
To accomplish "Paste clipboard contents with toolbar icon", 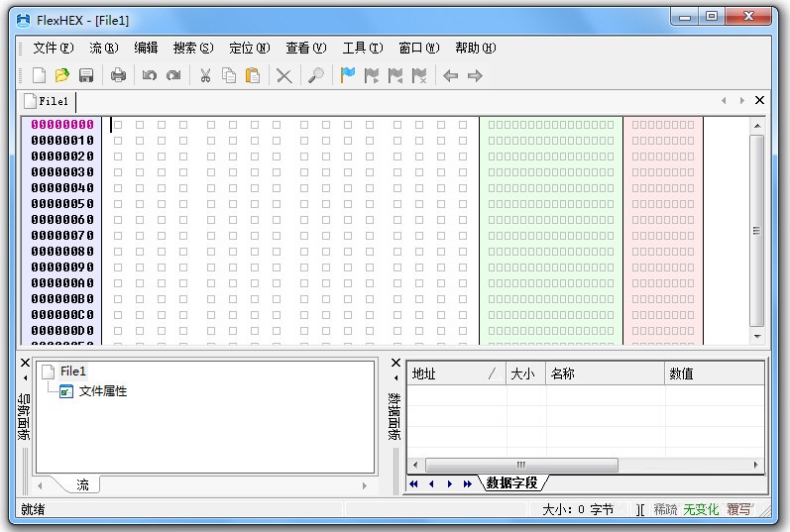I will click(253, 75).
